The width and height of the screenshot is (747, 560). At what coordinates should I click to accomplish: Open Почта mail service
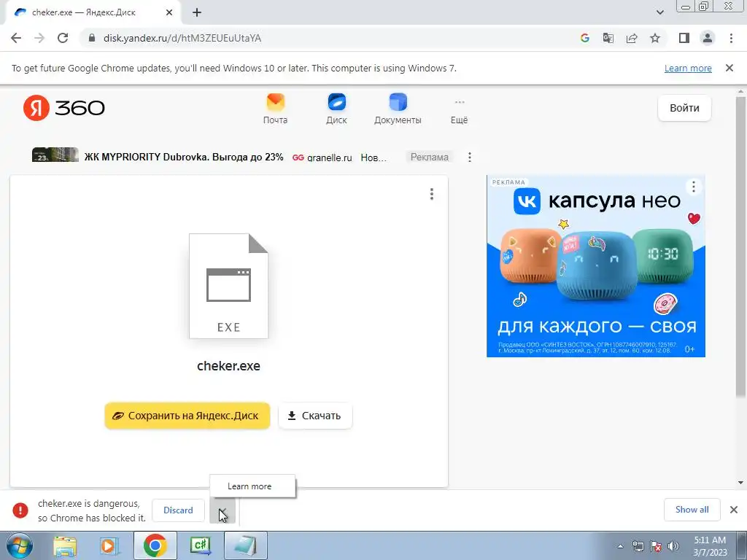275,109
